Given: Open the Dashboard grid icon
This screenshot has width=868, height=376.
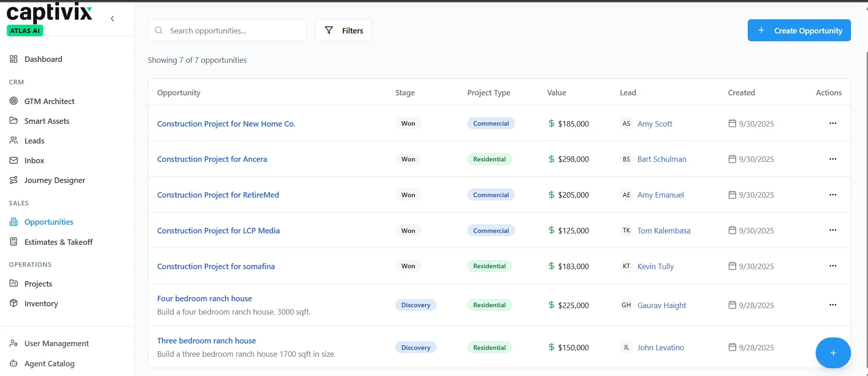Looking at the screenshot, I should [x=14, y=59].
